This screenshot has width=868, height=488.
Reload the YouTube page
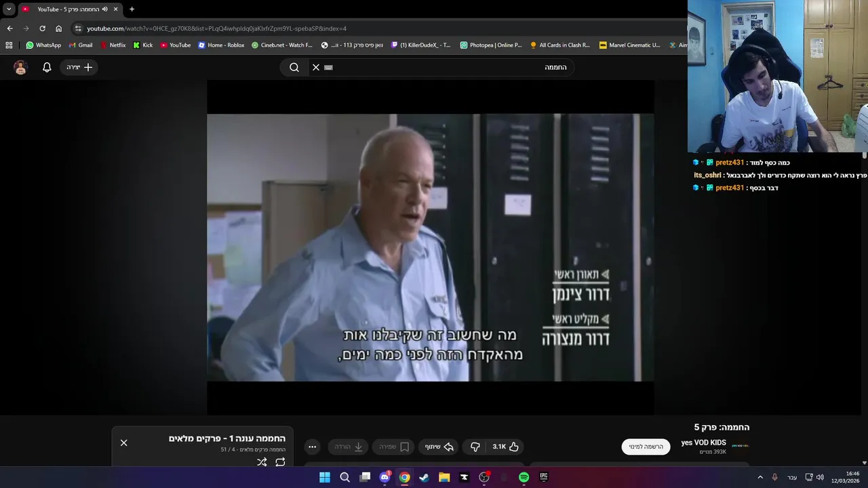click(x=42, y=28)
